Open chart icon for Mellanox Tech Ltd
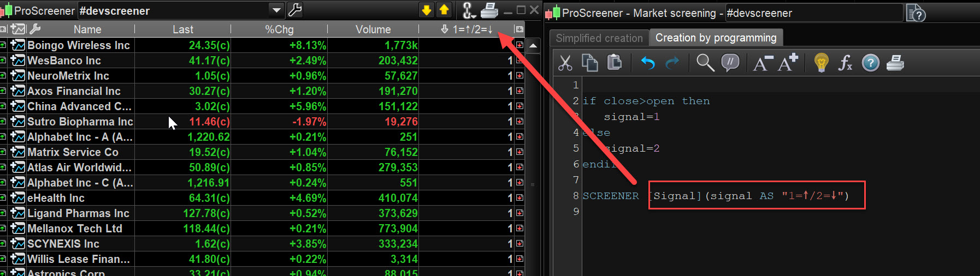This screenshot has width=980, height=276. coord(18,228)
